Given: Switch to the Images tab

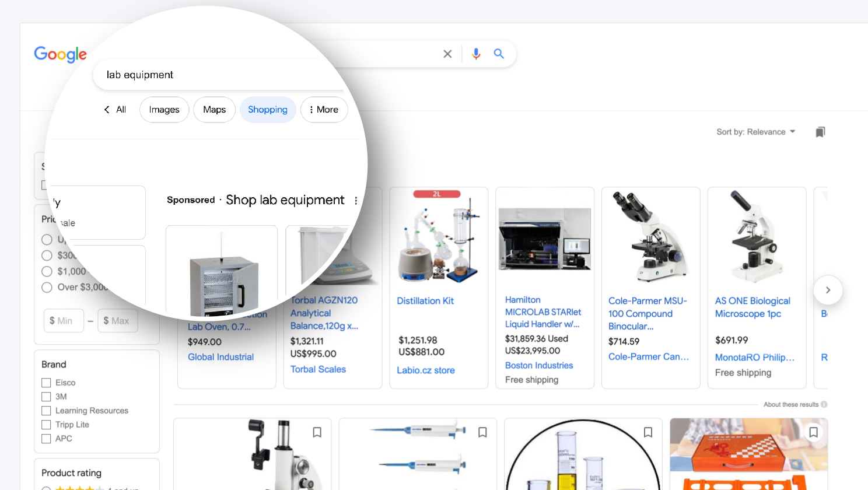Looking at the screenshot, I should pyautogui.click(x=164, y=109).
